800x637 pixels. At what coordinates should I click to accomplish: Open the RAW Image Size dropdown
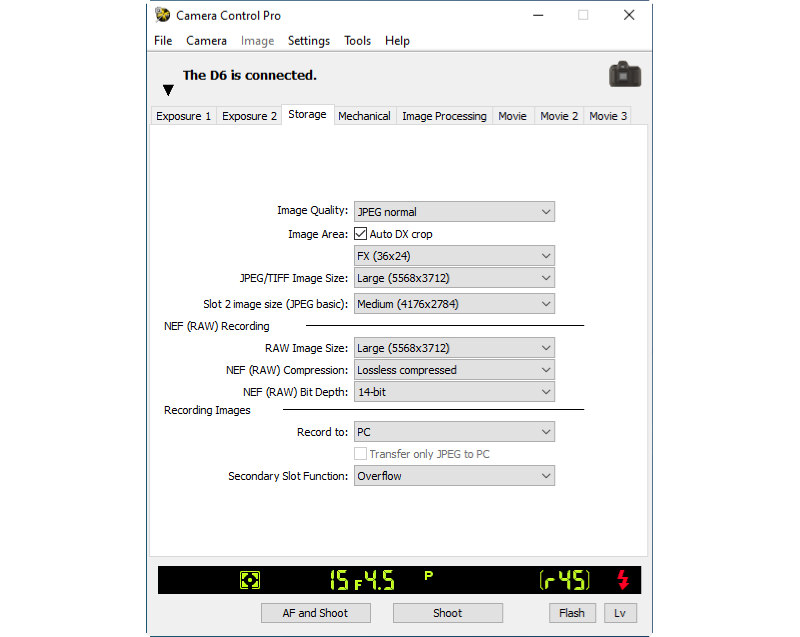(x=454, y=348)
